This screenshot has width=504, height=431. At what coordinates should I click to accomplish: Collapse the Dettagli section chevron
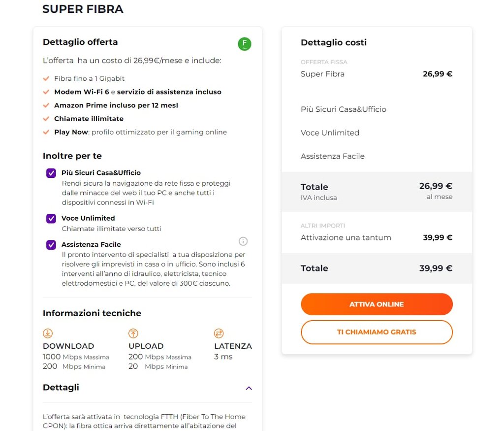(x=249, y=388)
